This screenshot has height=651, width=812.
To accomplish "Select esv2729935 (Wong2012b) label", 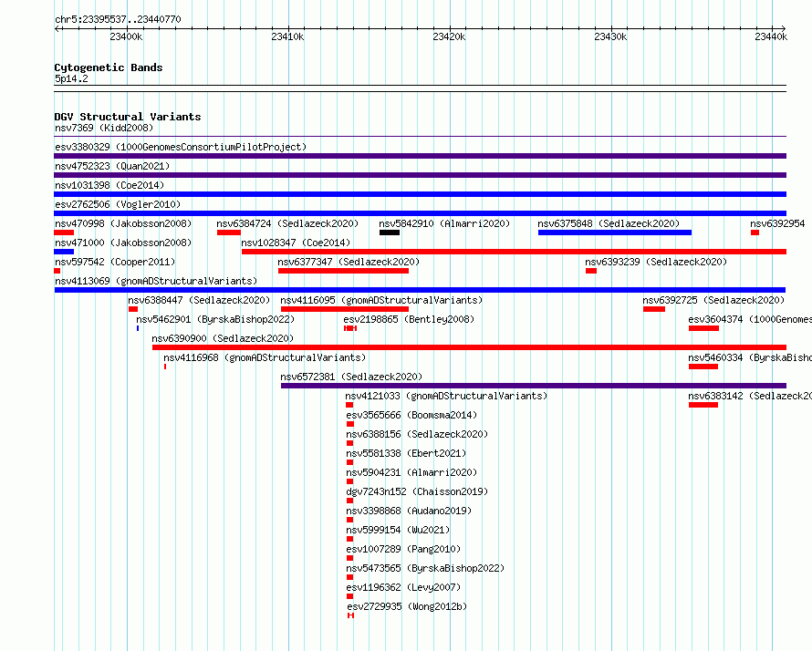I will (x=407, y=606).
